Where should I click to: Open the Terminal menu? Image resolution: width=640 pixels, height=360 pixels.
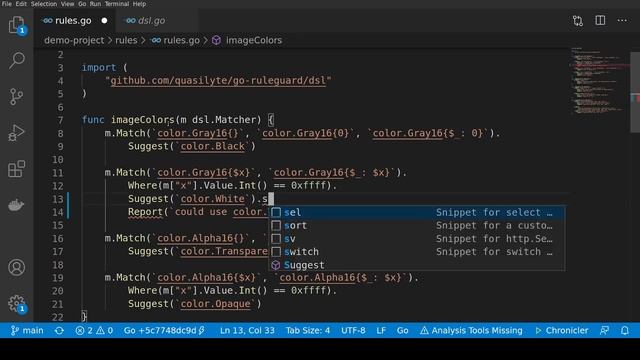(x=117, y=4)
